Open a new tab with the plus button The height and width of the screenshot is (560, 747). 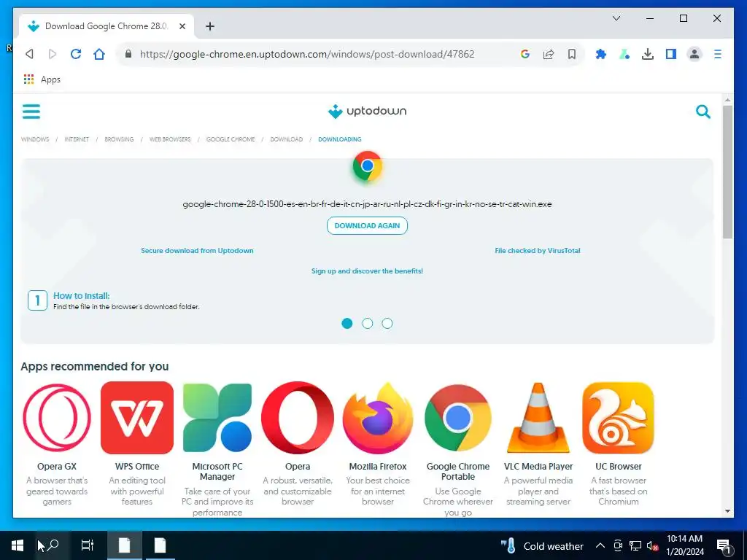tap(210, 26)
